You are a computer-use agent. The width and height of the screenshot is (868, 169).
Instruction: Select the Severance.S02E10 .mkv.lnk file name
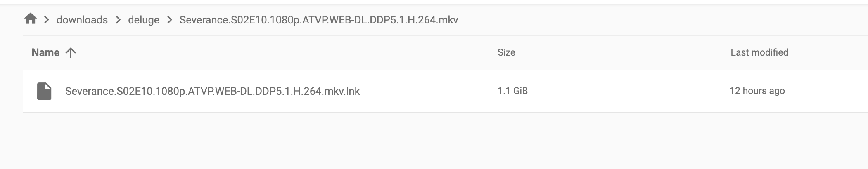click(213, 91)
